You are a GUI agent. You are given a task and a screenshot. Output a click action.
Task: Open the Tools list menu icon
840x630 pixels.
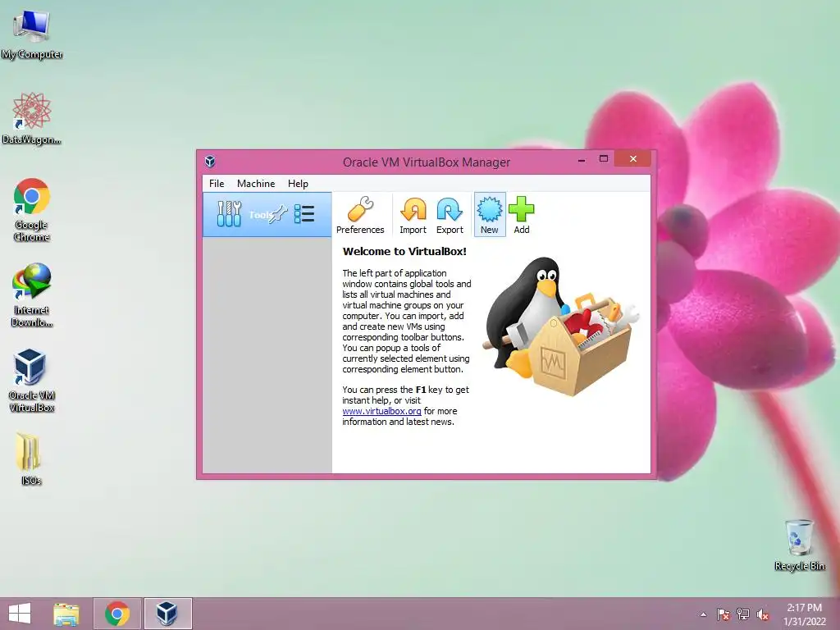click(304, 214)
